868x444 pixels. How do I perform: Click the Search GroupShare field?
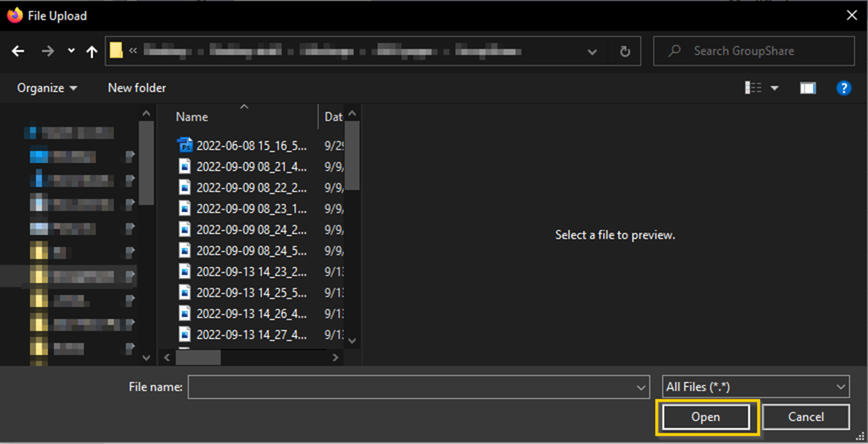pos(754,51)
